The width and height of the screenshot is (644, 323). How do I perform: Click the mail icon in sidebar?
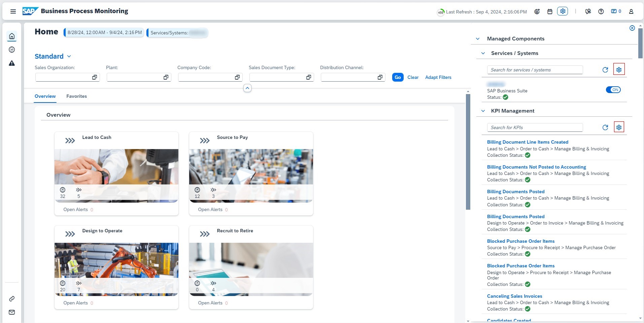[12, 312]
